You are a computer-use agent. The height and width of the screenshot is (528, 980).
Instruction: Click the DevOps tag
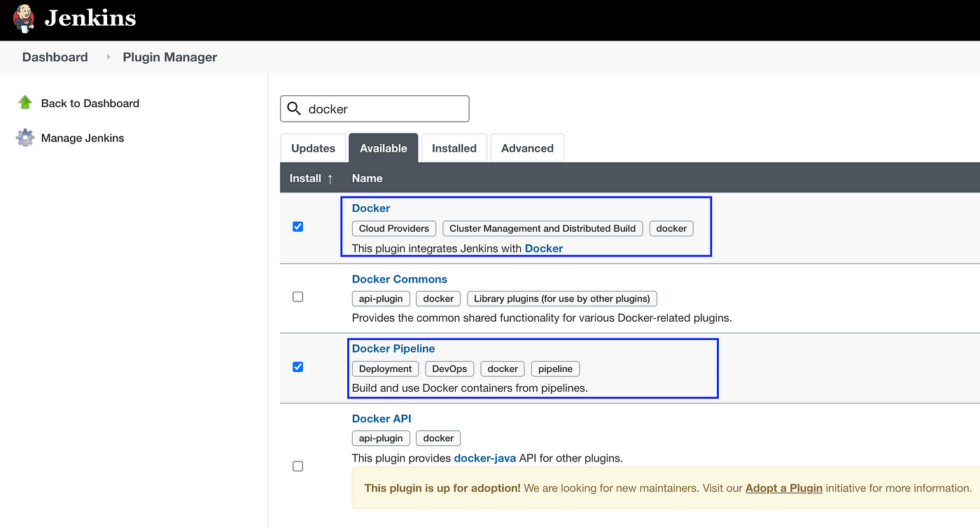pyautogui.click(x=449, y=369)
